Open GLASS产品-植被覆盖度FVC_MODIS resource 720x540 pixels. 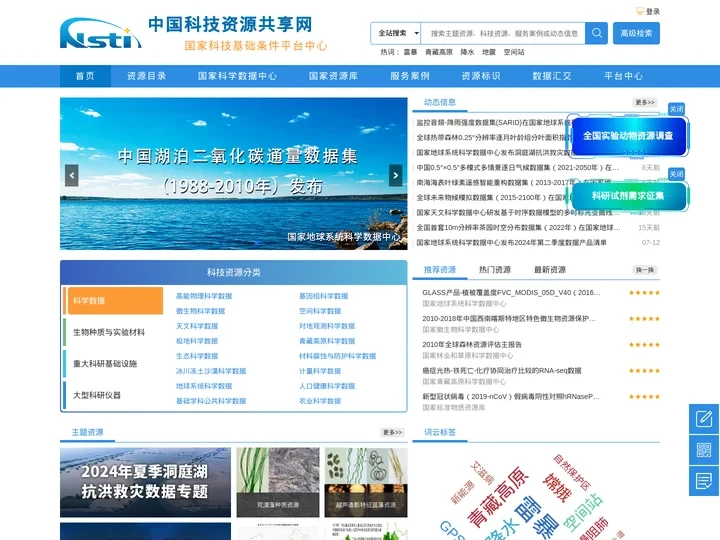(x=511, y=292)
